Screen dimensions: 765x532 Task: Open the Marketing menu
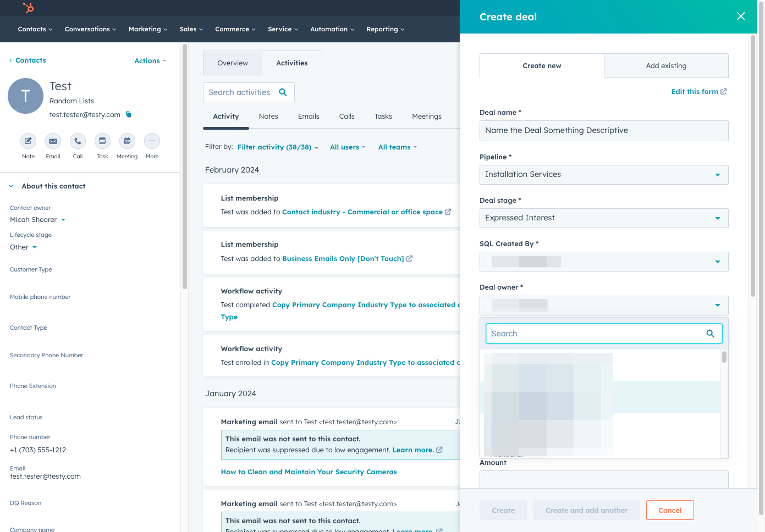(148, 29)
